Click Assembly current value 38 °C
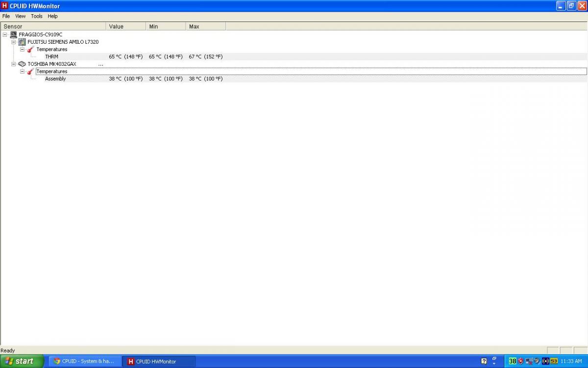 coord(126,79)
